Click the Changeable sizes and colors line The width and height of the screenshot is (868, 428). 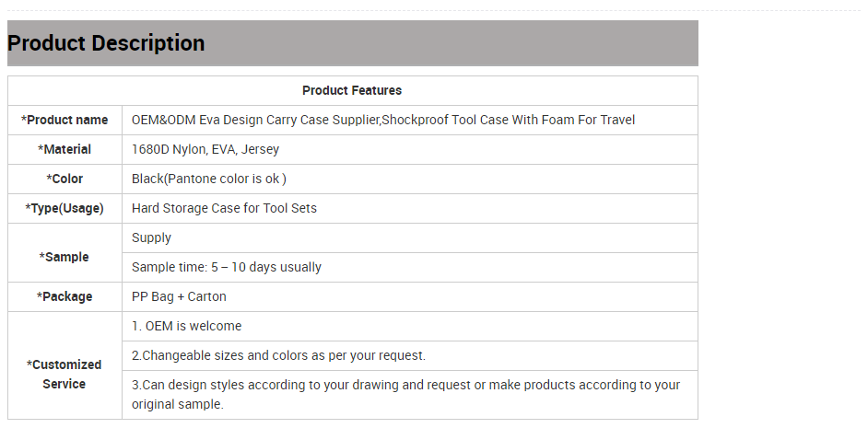coord(278,355)
